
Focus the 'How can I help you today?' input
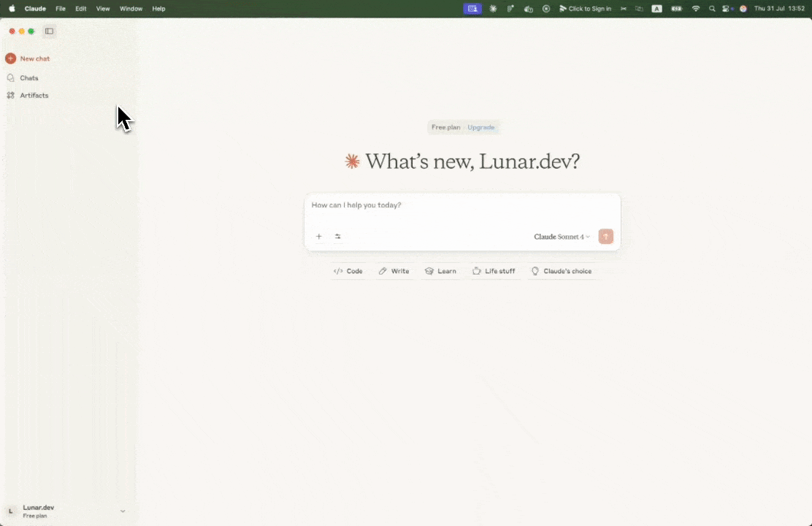click(462, 205)
